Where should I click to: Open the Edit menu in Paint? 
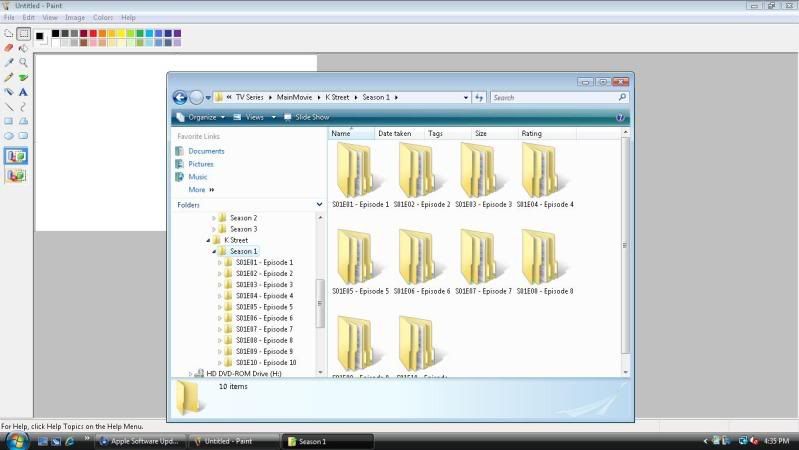click(29, 17)
